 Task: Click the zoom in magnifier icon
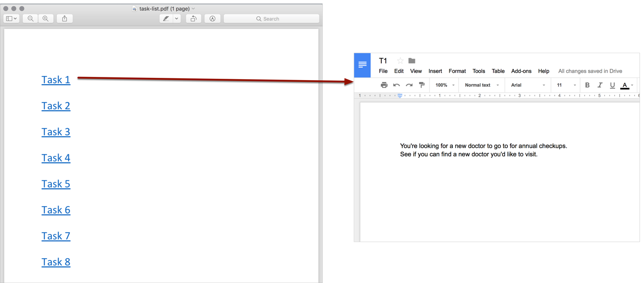(46, 18)
